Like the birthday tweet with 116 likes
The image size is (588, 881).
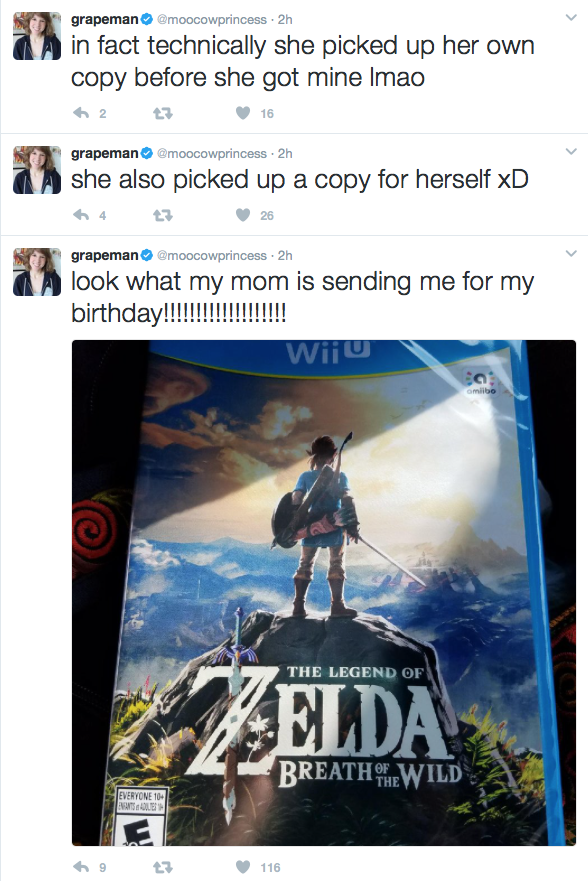243,867
